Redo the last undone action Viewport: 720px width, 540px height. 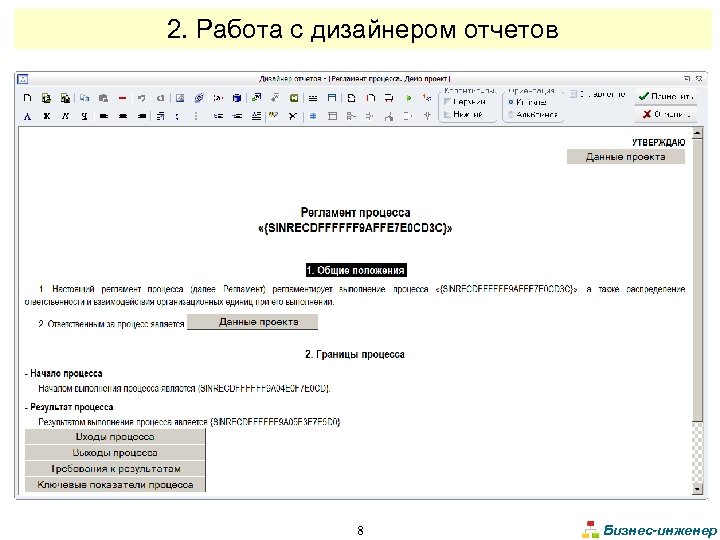pyautogui.click(x=160, y=98)
